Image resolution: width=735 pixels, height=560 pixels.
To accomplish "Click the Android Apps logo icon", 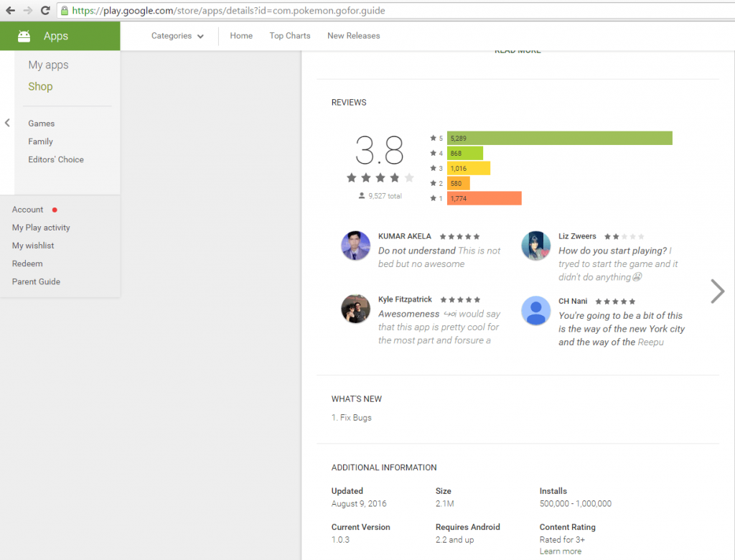I will coord(24,36).
